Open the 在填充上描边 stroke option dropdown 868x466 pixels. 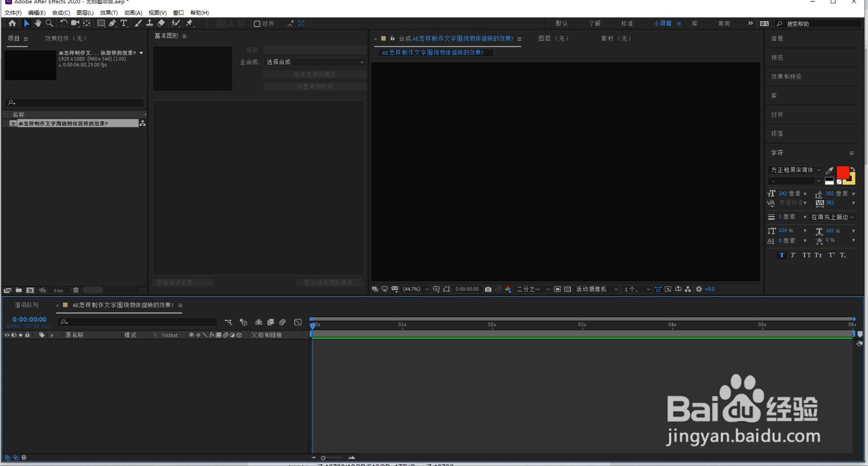pyautogui.click(x=833, y=217)
